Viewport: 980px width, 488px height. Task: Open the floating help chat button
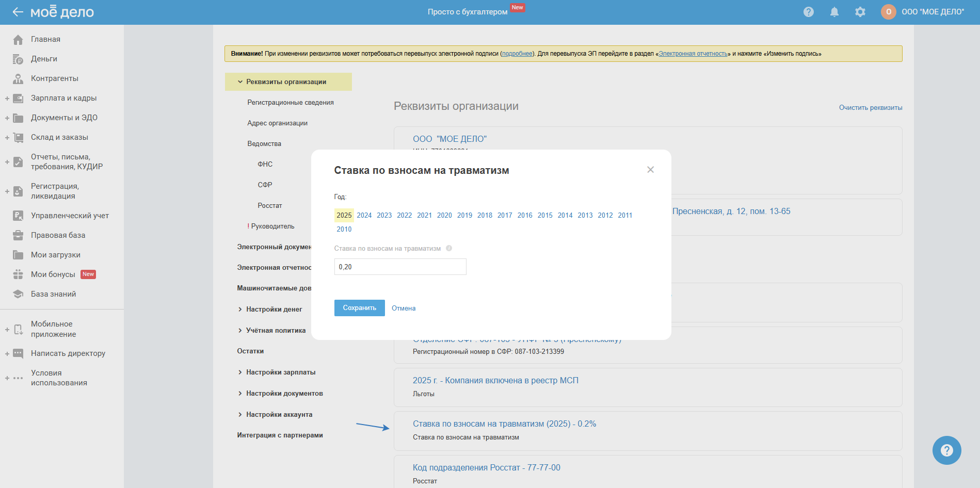click(946, 450)
